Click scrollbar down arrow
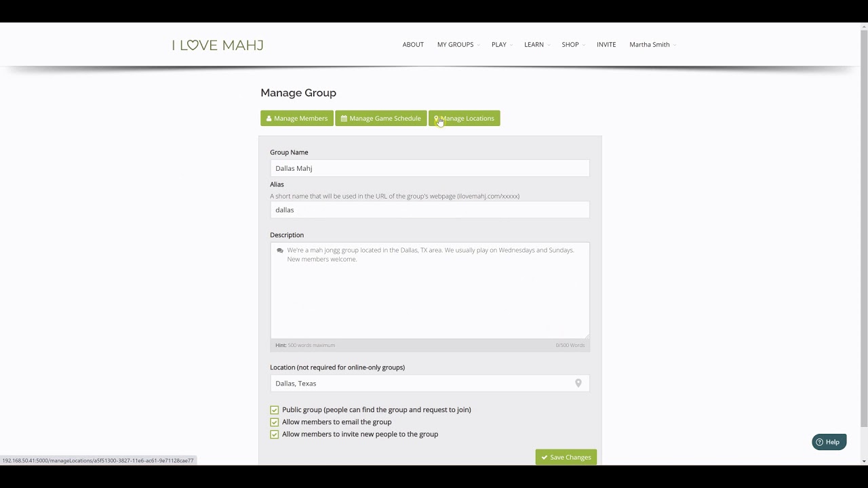 tap(863, 461)
